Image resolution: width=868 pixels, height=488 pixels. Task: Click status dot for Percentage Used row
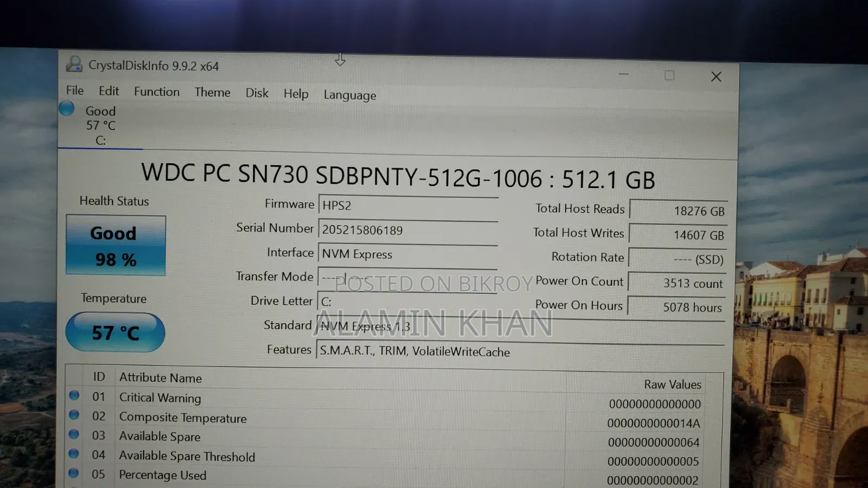(x=74, y=473)
